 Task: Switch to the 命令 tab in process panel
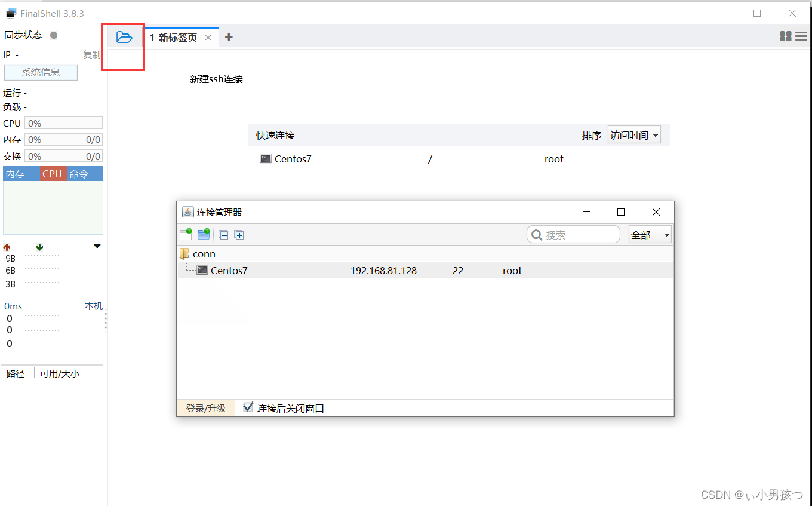tap(84, 174)
